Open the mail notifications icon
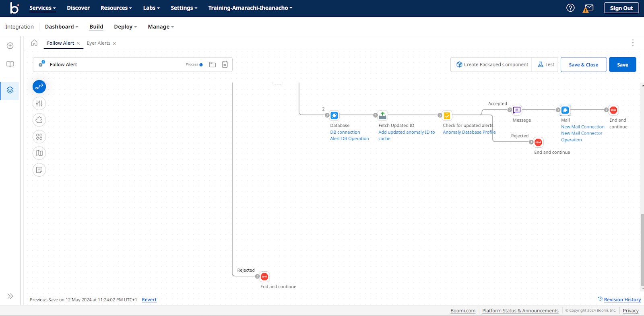The image size is (644, 316). [x=588, y=8]
